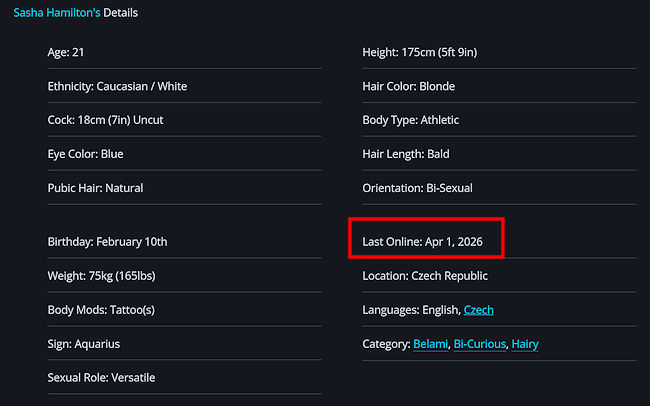Click the Category label text
Screen dimensions: 650x406
pyautogui.click(x=387, y=344)
